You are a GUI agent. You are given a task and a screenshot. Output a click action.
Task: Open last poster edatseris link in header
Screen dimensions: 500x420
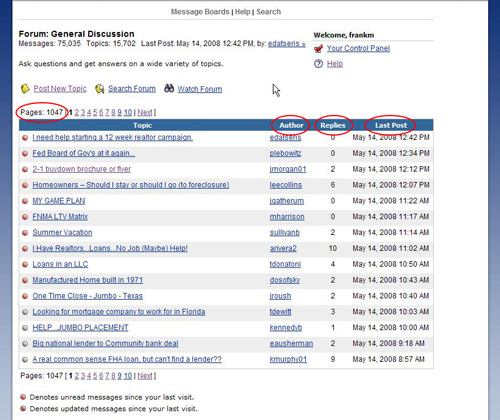pos(287,44)
